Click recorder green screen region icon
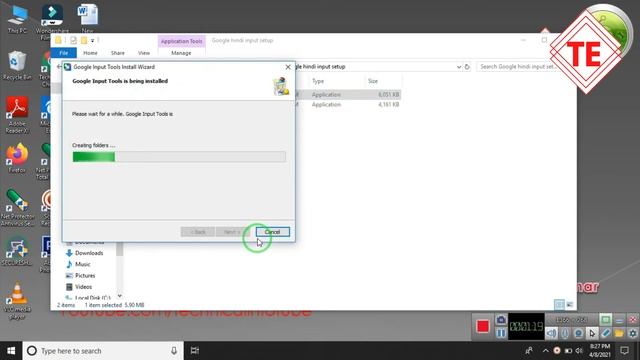This screenshot has height=360, width=640. [606, 320]
